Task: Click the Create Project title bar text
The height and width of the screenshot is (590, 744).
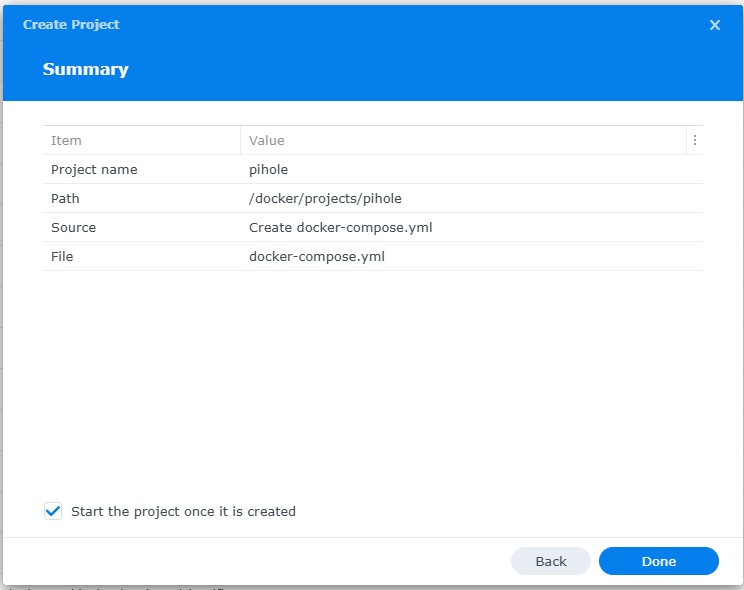Action: click(71, 24)
